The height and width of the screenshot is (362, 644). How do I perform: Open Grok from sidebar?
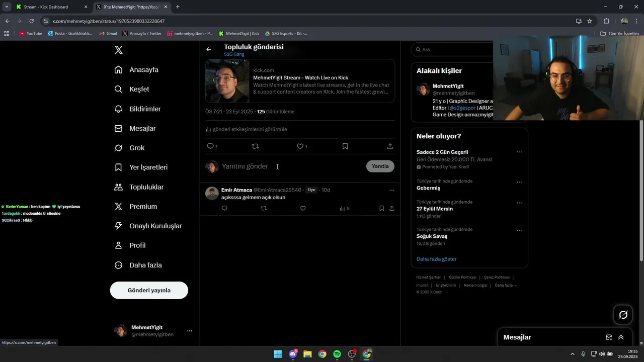[x=129, y=148]
